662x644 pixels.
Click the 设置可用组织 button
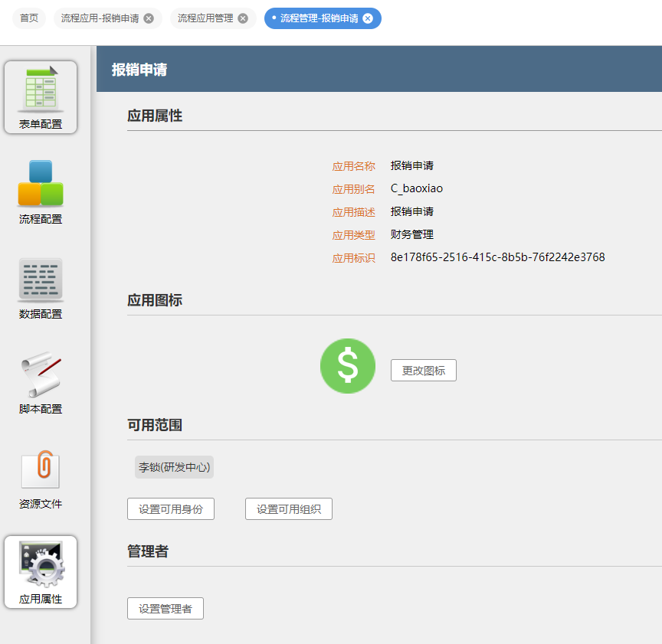(288, 508)
